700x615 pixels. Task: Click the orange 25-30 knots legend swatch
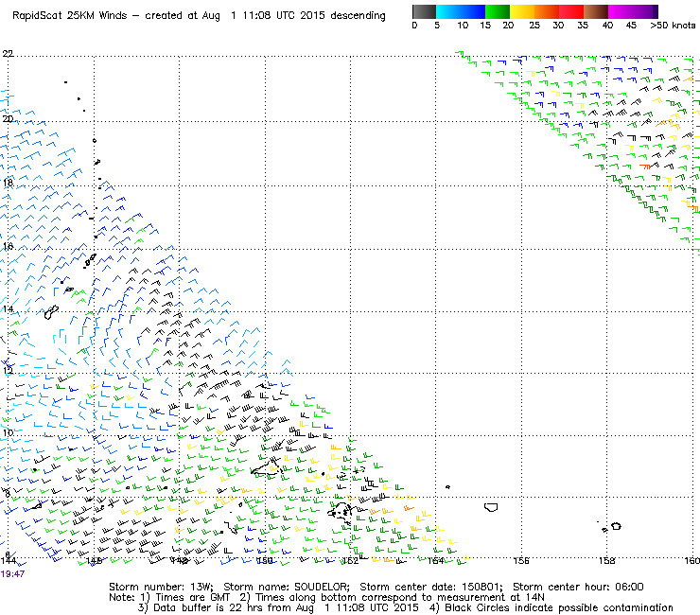pyautogui.click(x=547, y=11)
